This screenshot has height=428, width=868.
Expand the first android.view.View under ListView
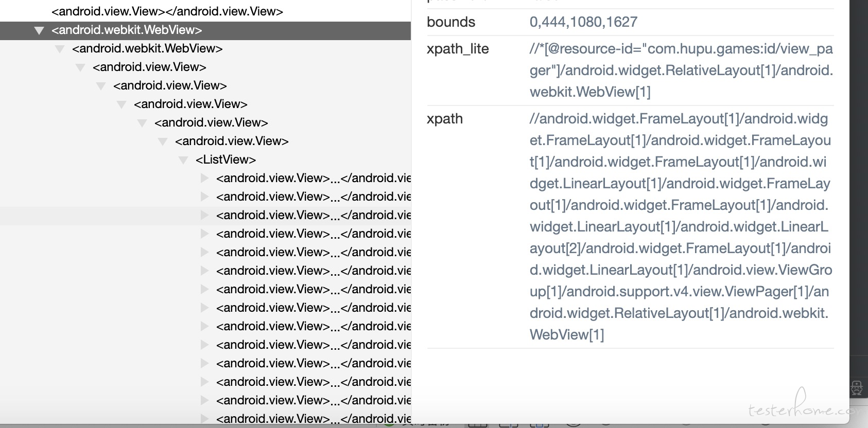point(204,178)
